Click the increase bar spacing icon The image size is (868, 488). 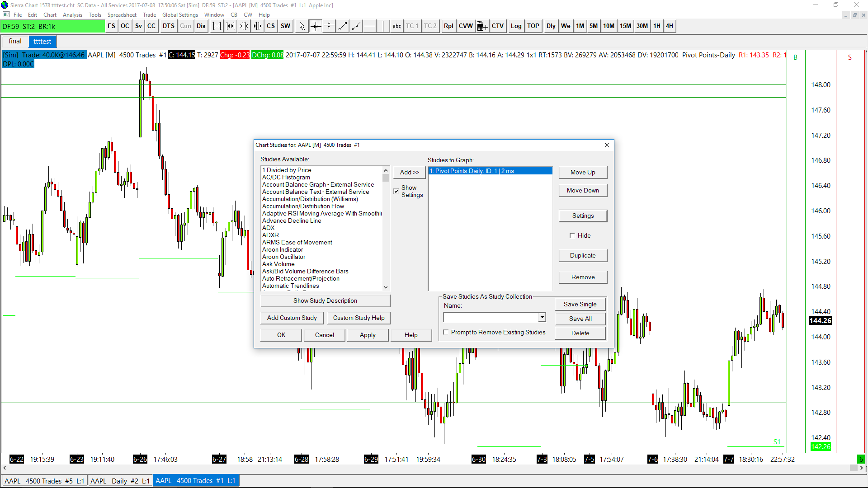[x=217, y=26]
